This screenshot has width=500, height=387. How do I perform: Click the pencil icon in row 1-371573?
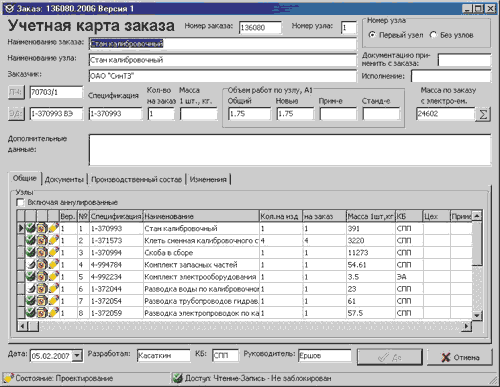[x=53, y=240]
